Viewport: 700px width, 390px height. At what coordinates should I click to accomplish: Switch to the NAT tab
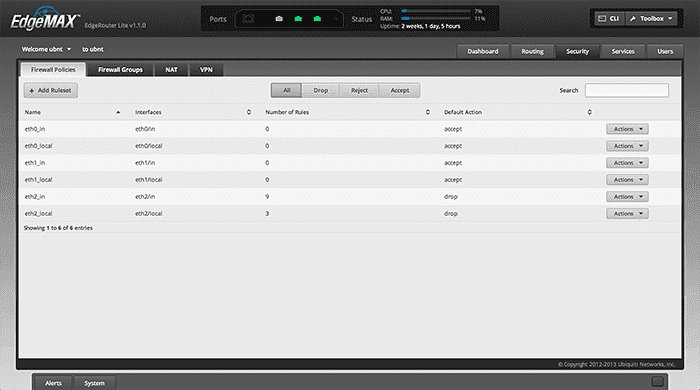[171, 70]
